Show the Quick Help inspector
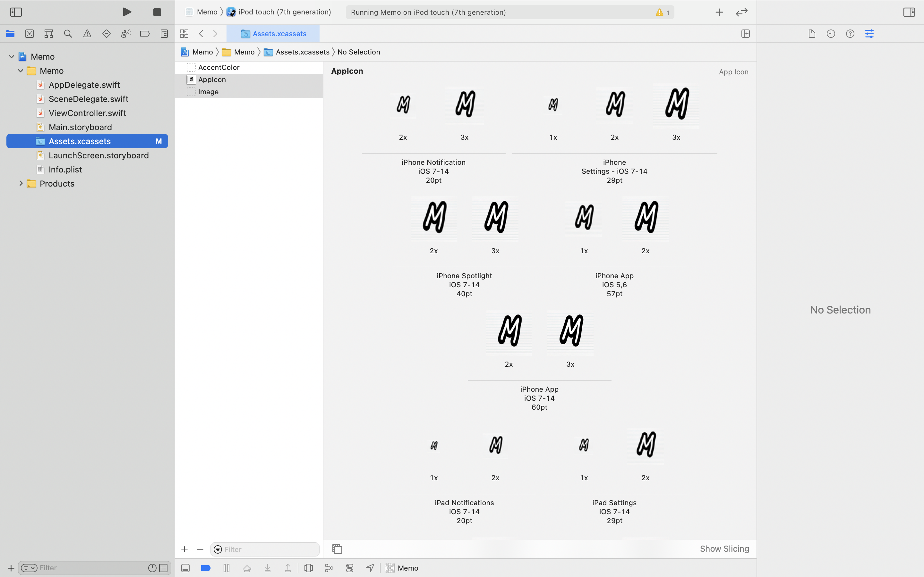 pos(850,34)
